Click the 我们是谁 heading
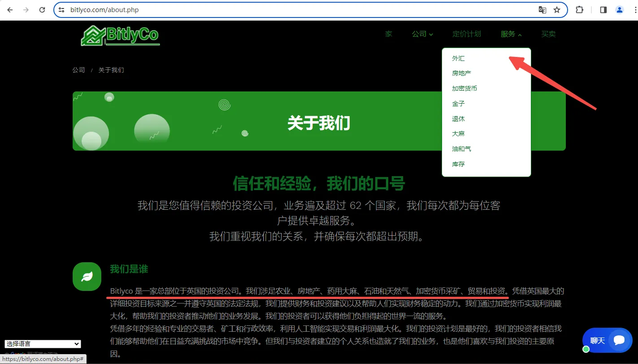Image resolution: width=638 pixels, height=364 pixels. tap(129, 269)
